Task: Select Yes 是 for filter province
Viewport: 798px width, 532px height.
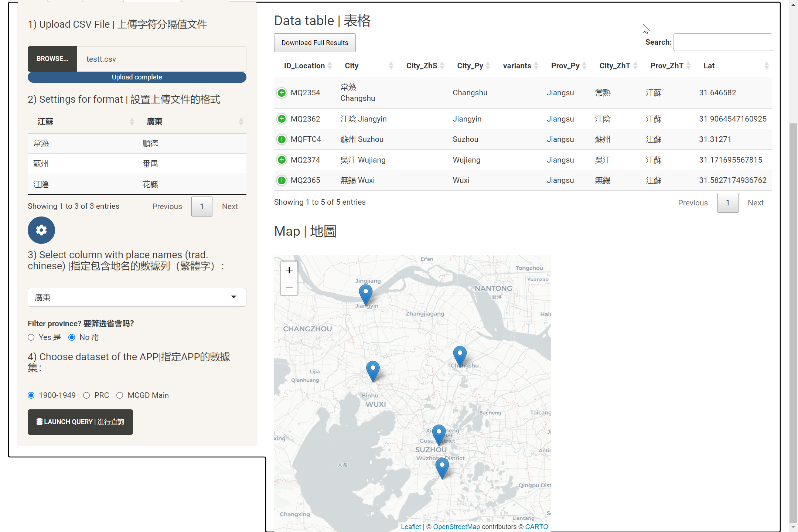Action: [31, 337]
